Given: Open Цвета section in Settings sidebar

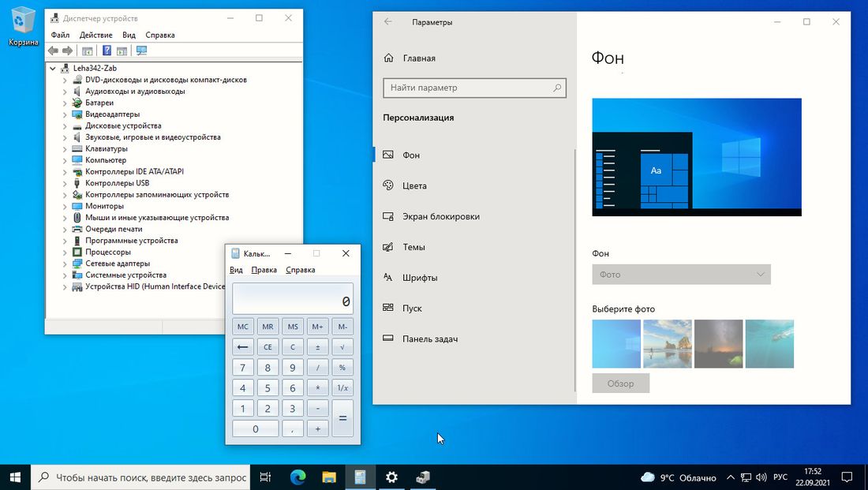Looking at the screenshot, I should coord(474,185).
